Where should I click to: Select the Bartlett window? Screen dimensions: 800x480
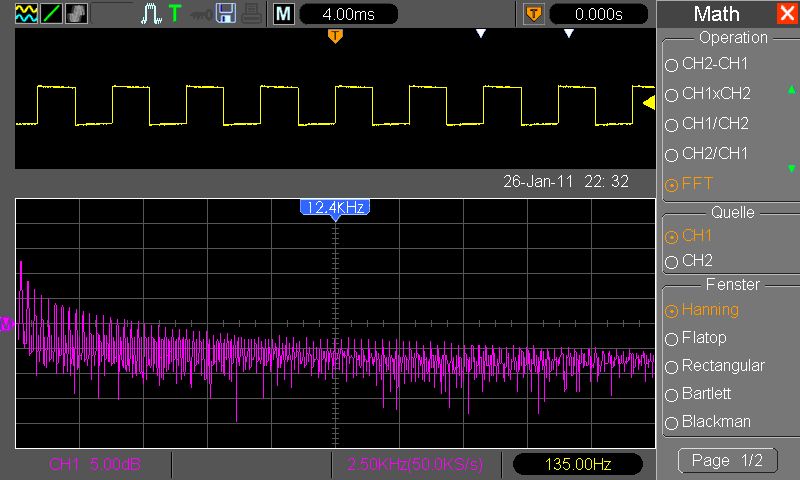click(698, 394)
